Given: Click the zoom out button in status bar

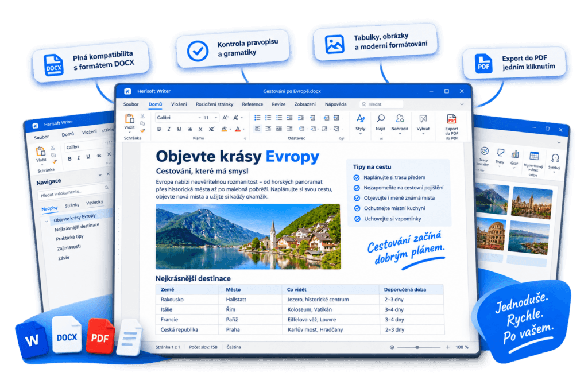Looking at the screenshot, I should pyautogui.click(x=392, y=347).
